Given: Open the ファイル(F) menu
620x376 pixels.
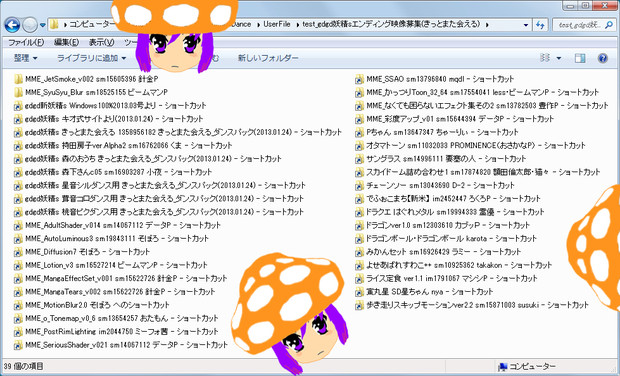Looking at the screenshot, I should (x=26, y=42).
